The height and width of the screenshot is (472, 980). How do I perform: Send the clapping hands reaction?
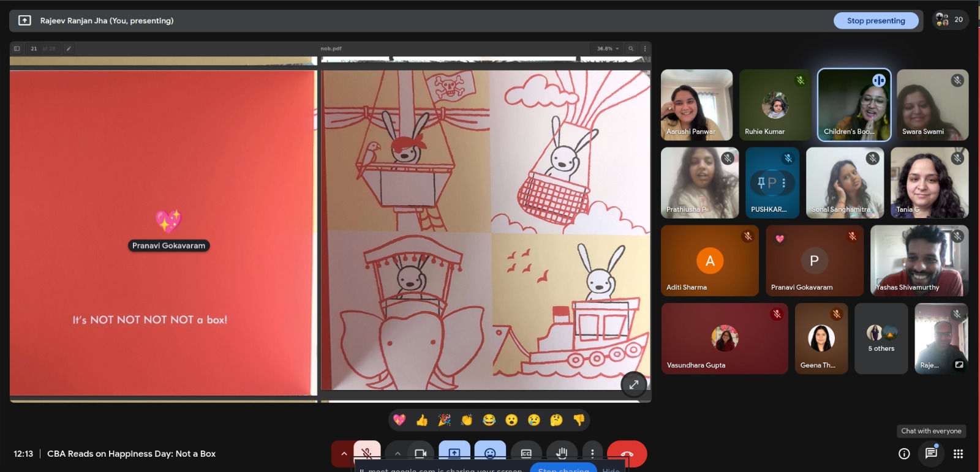(x=467, y=420)
